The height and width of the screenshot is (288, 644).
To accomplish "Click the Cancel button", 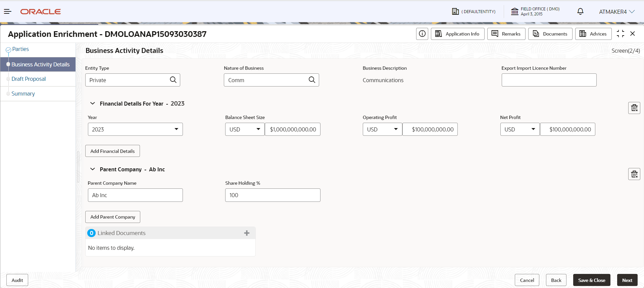I will [527, 280].
